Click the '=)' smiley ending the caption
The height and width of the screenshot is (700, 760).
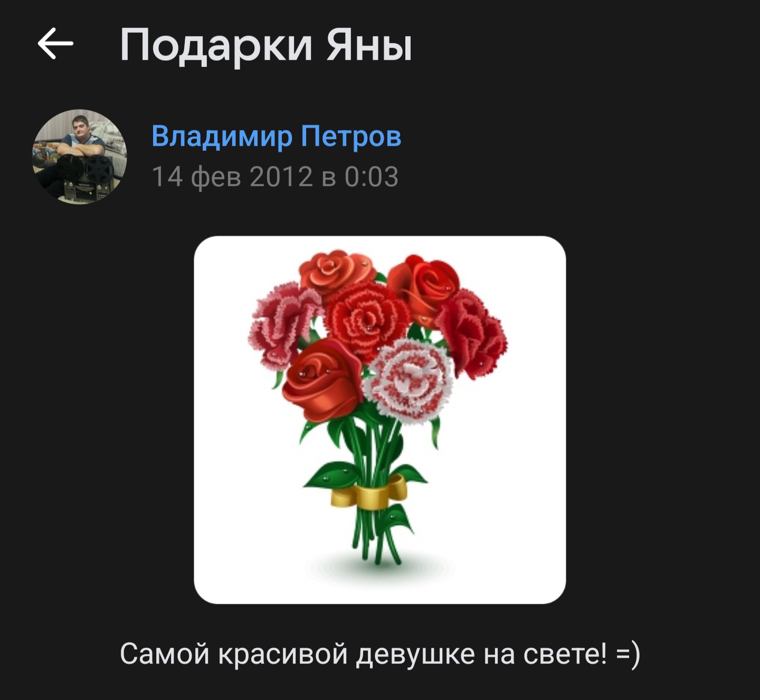(x=628, y=655)
